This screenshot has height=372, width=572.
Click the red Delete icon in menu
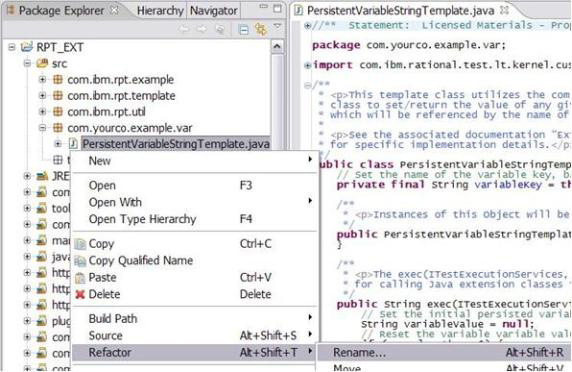80,294
